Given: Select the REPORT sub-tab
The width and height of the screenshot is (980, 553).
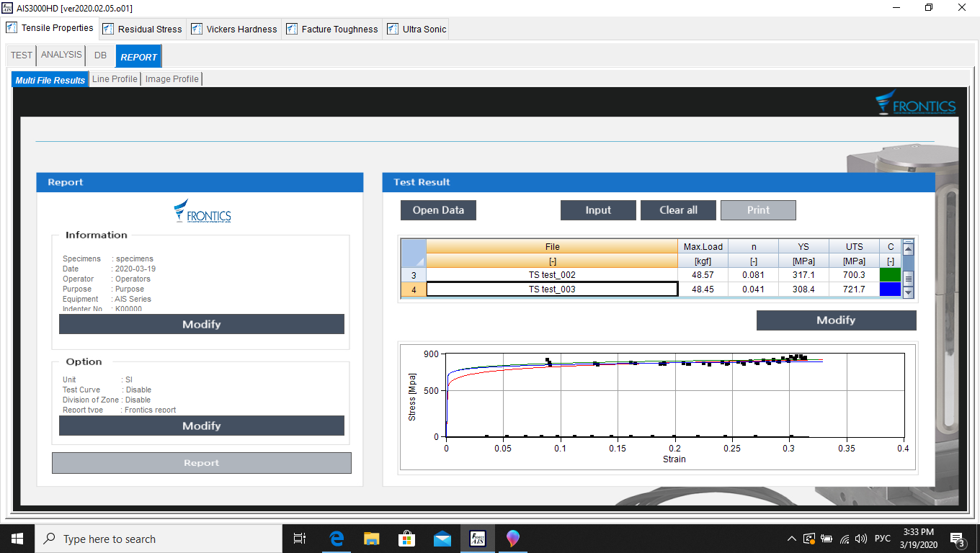Looking at the screenshot, I should click(x=139, y=56).
